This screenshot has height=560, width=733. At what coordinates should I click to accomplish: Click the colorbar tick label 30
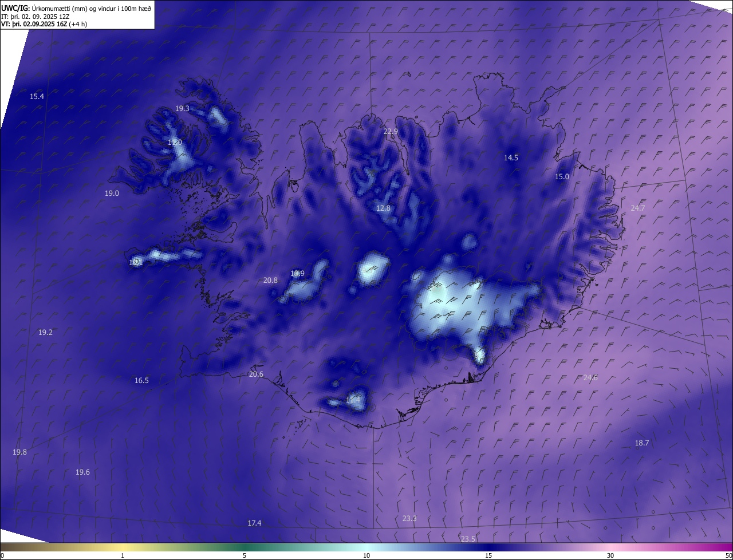tap(610, 555)
